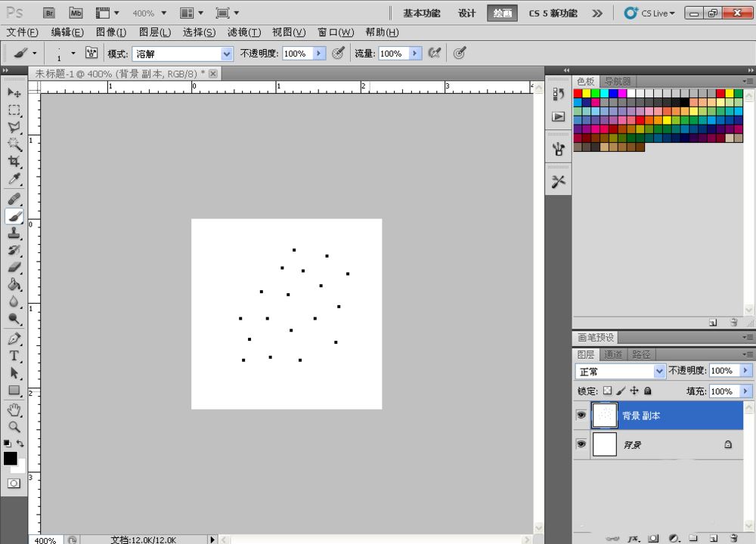Switch to CS 5 新功能 workspace
The width and height of the screenshot is (756, 544).
pyautogui.click(x=553, y=13)
